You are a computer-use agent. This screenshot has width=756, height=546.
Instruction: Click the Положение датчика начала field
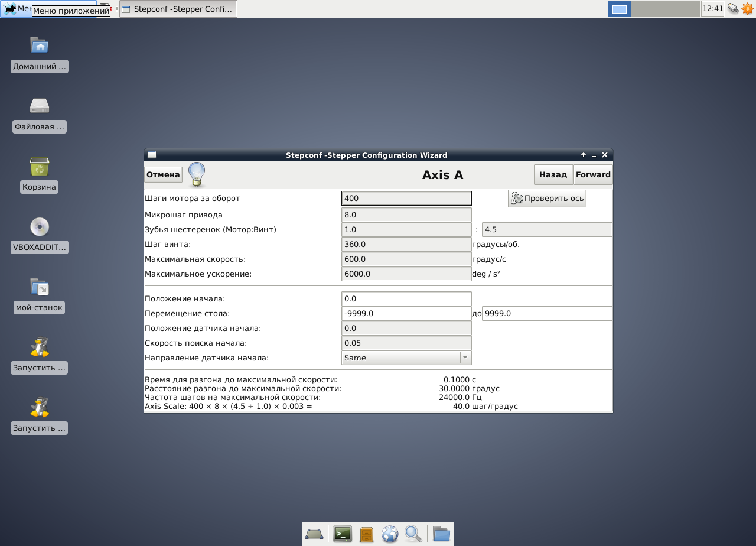406,329
